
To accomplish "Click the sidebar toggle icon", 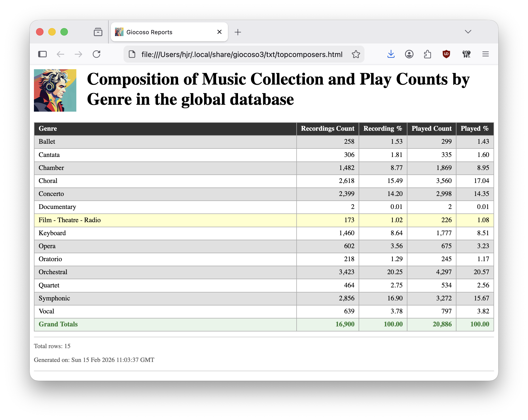I will click(x=42, y=54).
